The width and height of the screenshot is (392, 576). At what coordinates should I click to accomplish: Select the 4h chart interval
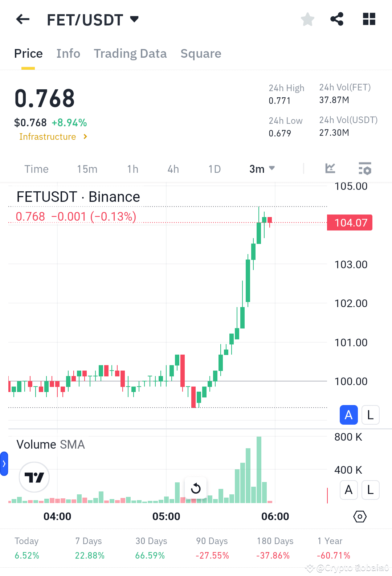[x=173, y=169]
